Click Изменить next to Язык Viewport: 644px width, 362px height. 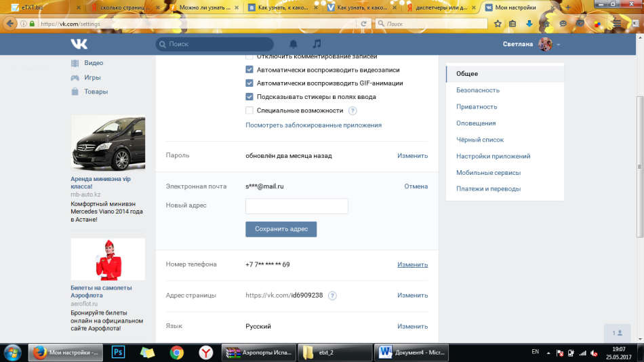412,326
